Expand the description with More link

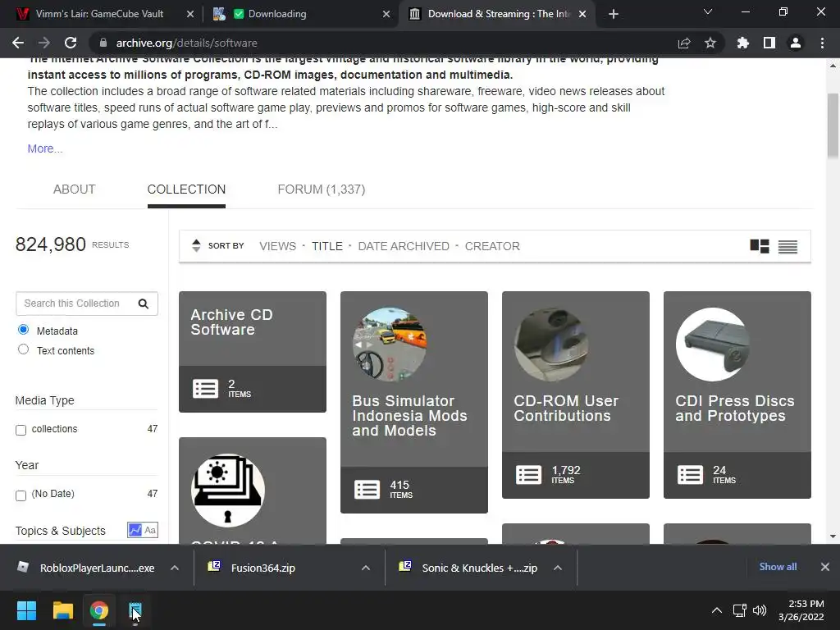click(45, 148)
